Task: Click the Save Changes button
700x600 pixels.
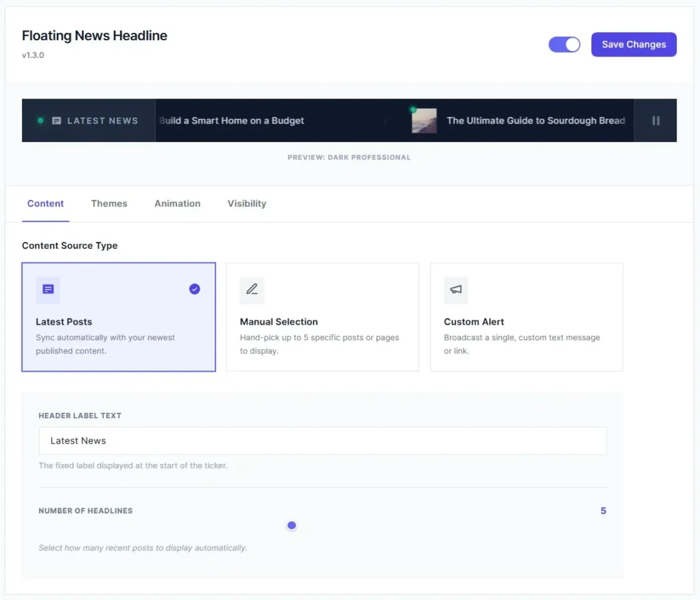Action: click(634, 44)
